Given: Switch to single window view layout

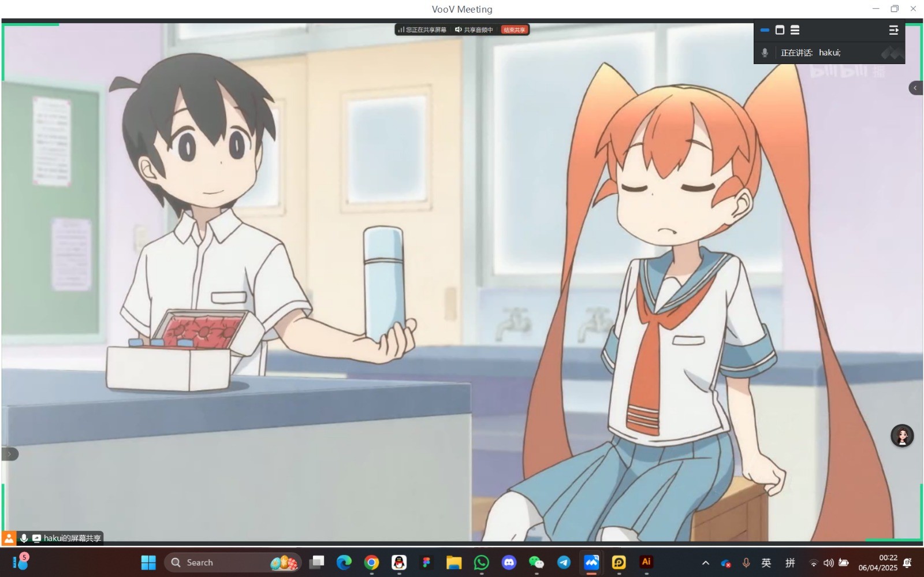Looking at the screenshot, I should 780,30.
